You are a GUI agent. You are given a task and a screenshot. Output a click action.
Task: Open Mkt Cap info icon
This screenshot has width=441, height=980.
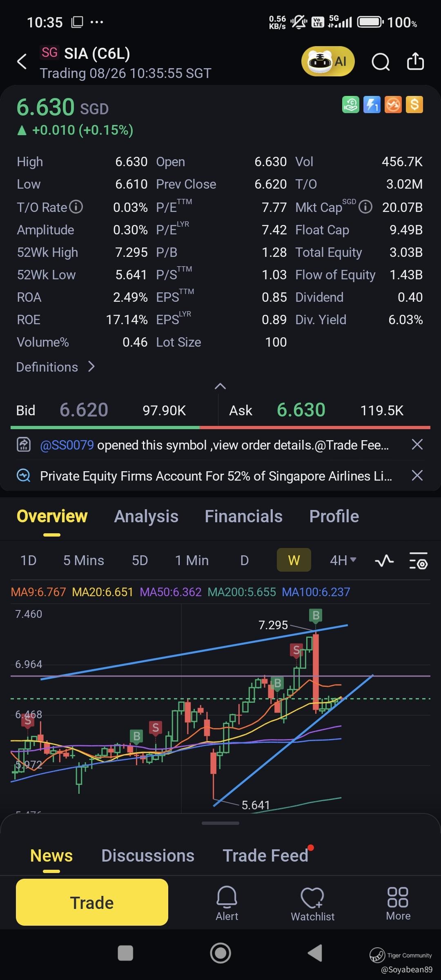pyautogui.click(x=365, y=207)
